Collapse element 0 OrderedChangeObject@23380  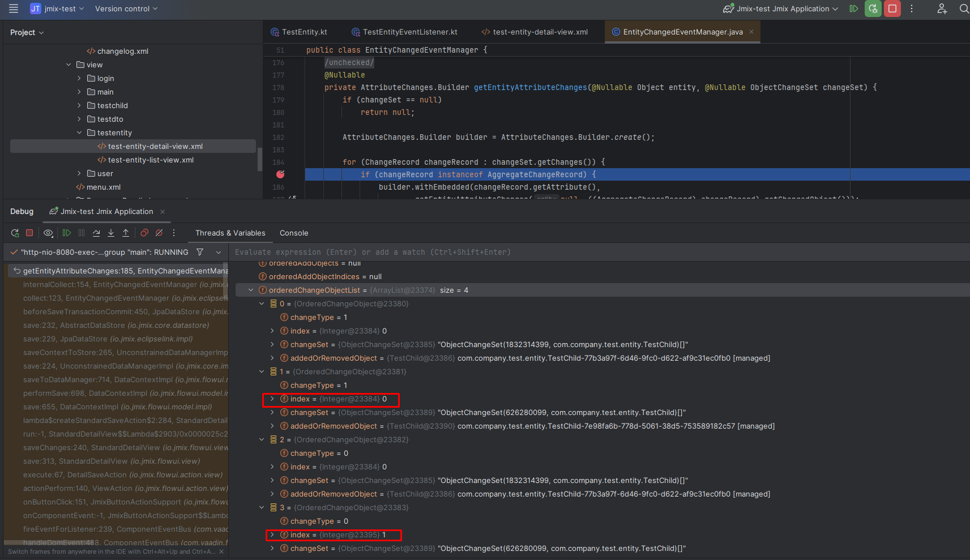pyautogui.click(x=262, y=303)
